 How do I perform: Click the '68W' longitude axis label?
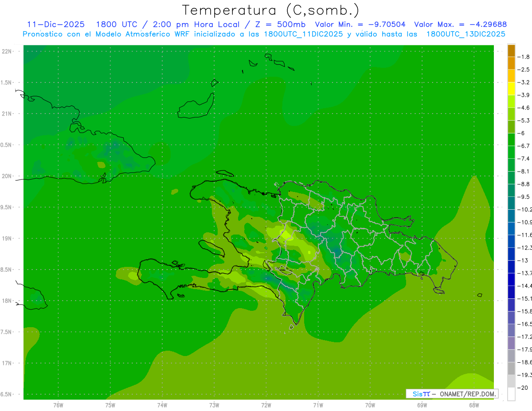(x=474, y=405)
